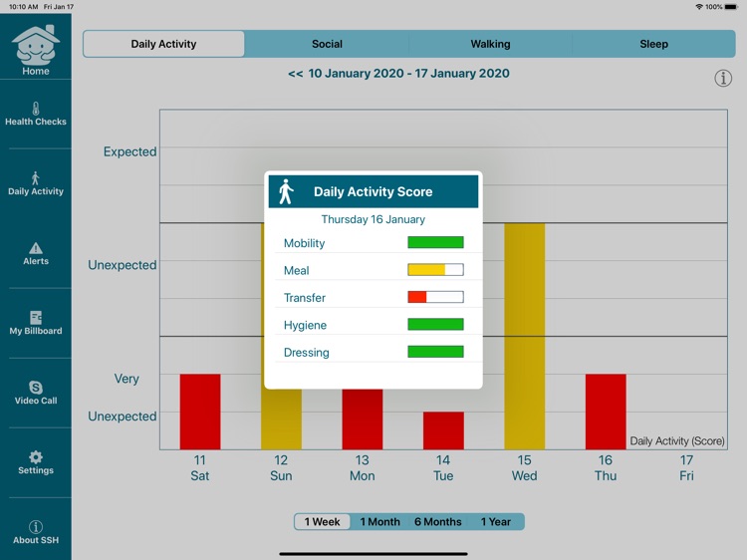This screenshot has height=560, width=747.
Task: Click the chart info icon
Action: point(723,78)
